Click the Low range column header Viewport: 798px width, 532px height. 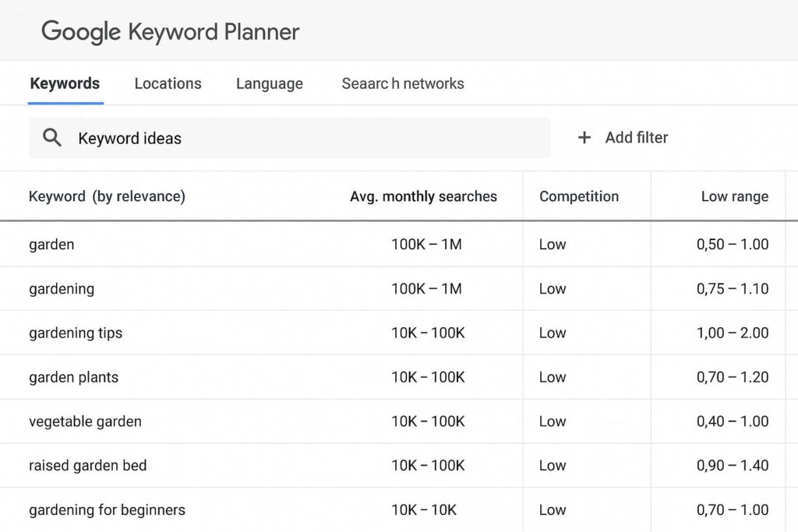click(x=734, y=196)
